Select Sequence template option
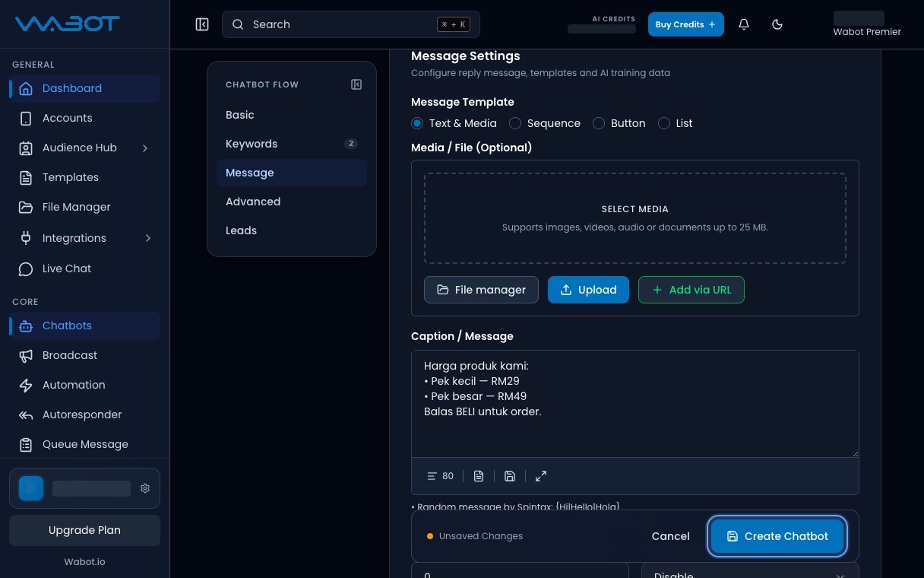 pyautogui.click(x=545, y=123)
